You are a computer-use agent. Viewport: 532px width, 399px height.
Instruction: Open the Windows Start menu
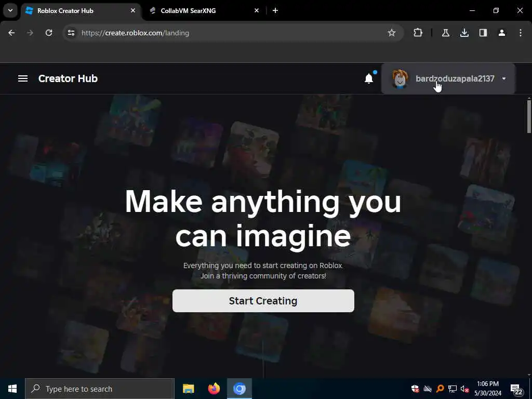tap(12, 389)
